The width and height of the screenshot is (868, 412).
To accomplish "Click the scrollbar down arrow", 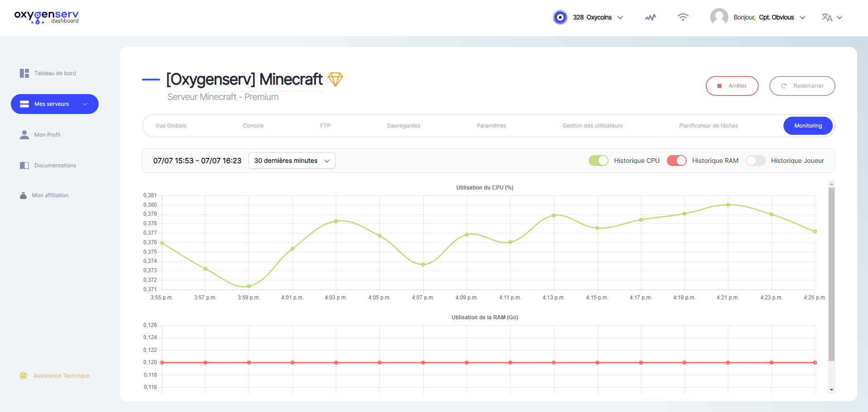I will pyautogui.click(x=831, y=390).
